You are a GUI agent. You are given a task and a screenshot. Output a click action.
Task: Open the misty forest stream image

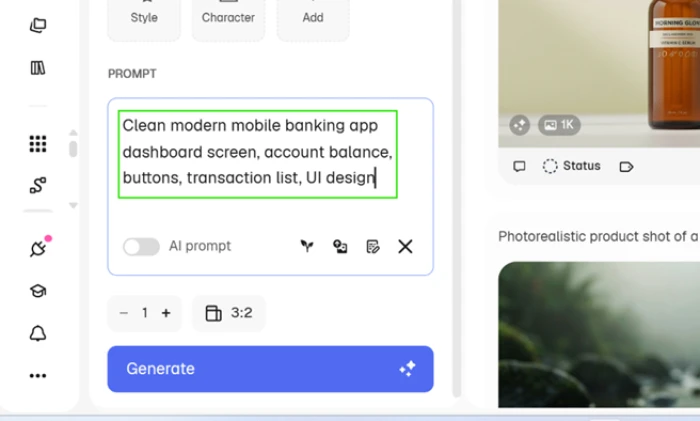click(x=599, y=335)
